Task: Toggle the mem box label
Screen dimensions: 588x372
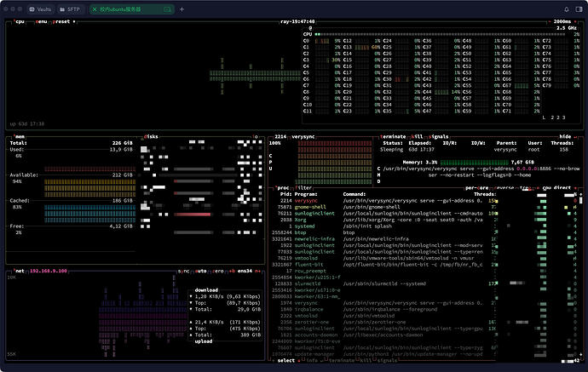Action: pyautogui.click(x=20, y=137)
